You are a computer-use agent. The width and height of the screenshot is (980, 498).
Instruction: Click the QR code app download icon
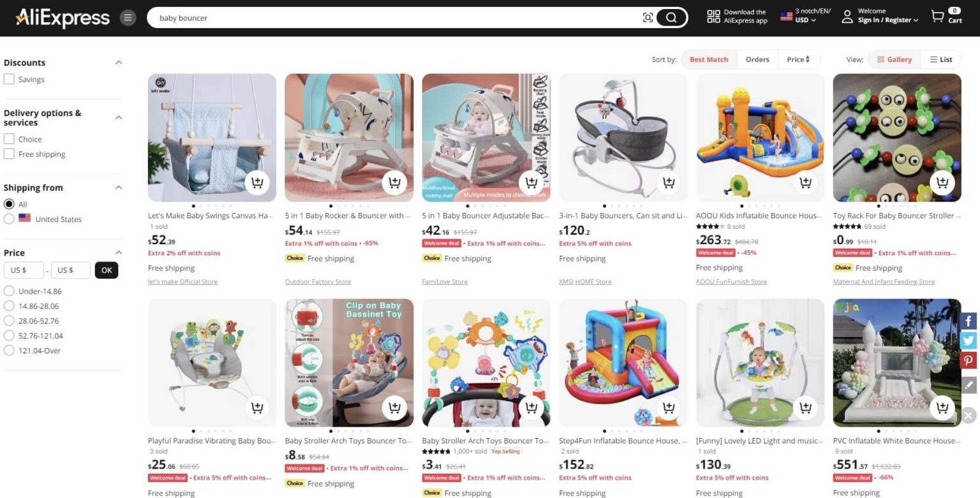(713, 17)
